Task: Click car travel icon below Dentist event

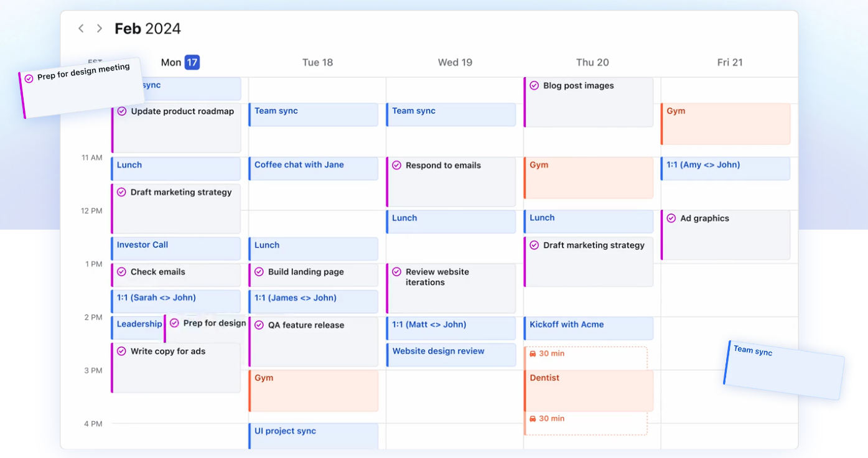Action: (533, 419)
